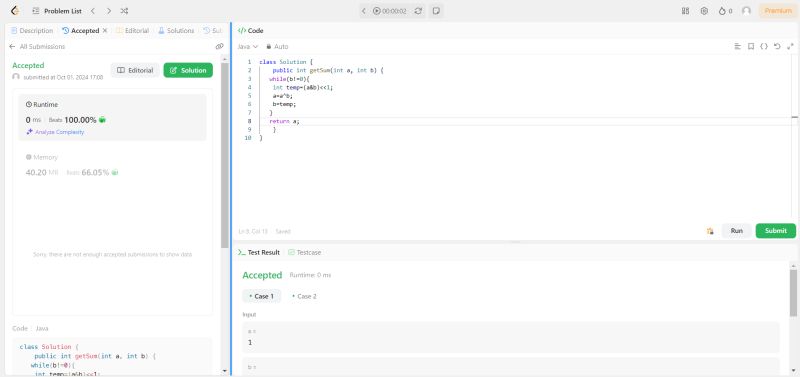Open the settings gear icon
Image resolution: width=800 pixels, height=377 pixels.
[704, 11]
